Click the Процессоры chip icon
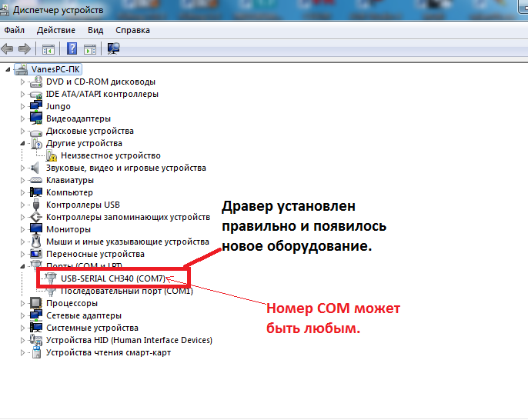This screenshot has height=420, width=528. coord(36,303)
